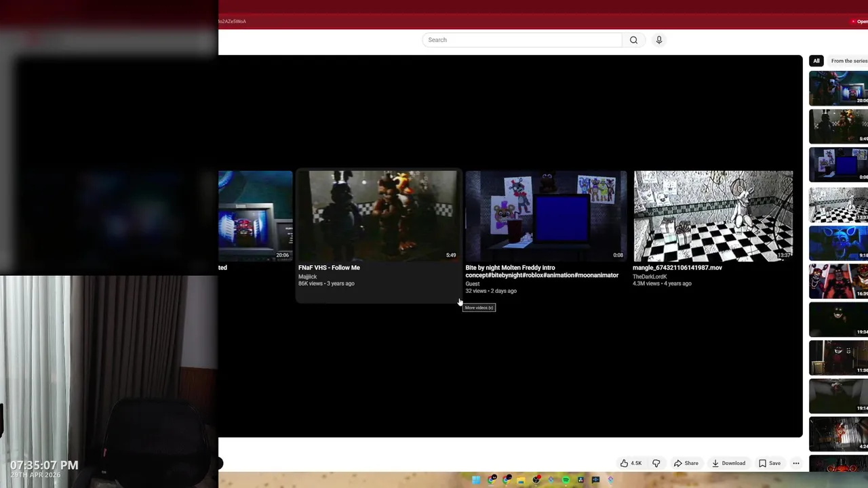Click the FNaF VHS thumbnail showing 5:49 in player
The image size is (868, 488).
point(378,216)
